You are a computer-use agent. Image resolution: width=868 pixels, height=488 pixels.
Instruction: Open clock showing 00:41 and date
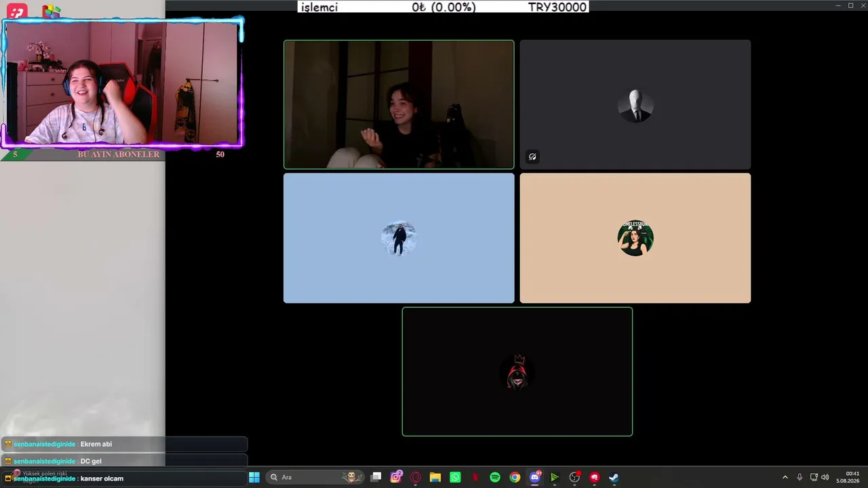coord(848,477)
